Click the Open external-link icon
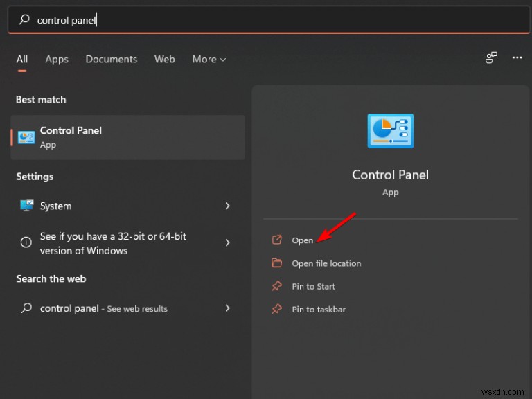 point(276,240)
